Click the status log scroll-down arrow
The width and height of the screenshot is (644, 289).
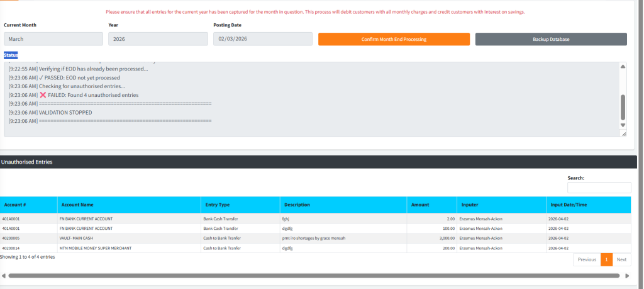click(x=623, y=125)
